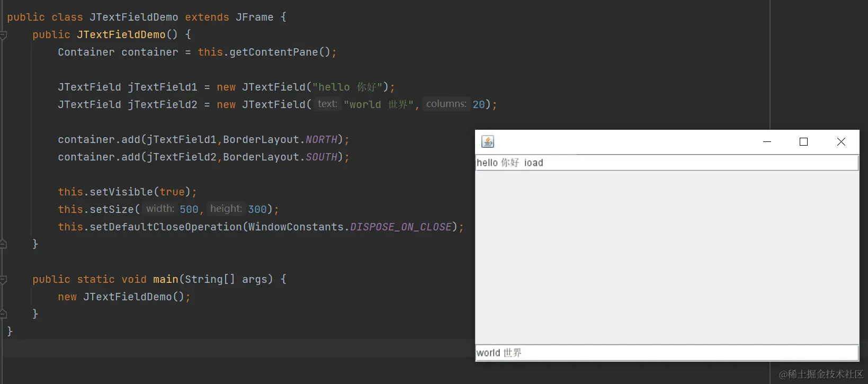The width and height of the screenshot is (868, 384).
Task: Click the "setSize" method call
Action: click(112, 209)
